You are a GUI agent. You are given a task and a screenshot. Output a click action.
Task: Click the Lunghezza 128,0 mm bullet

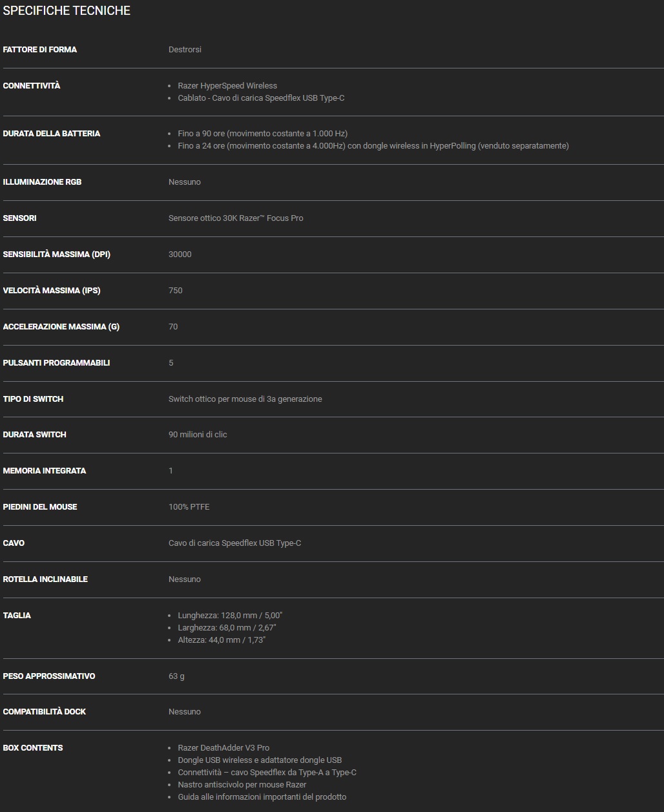pos(230,616)
